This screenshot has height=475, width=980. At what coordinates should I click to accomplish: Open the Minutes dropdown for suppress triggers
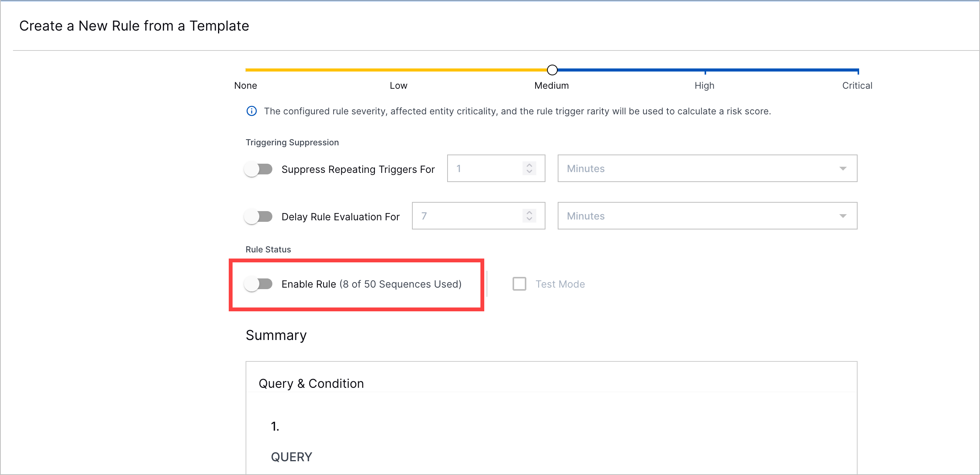pos(707,168)
